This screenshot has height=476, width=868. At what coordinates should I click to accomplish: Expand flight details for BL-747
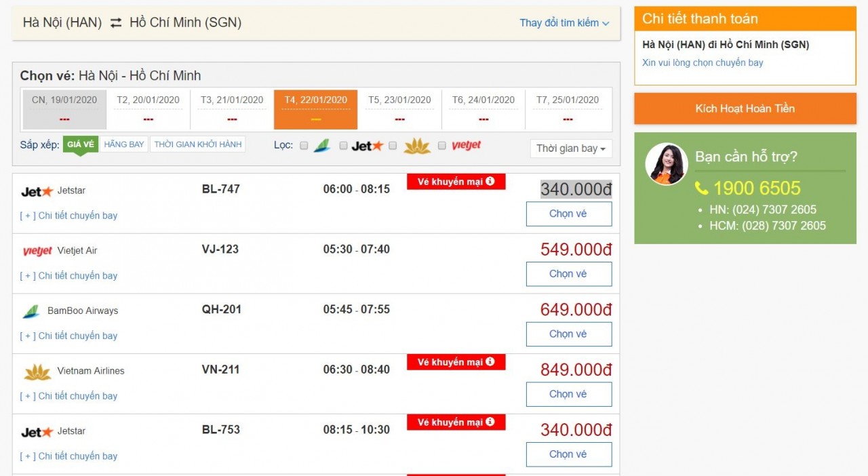(x=68, y=216)
